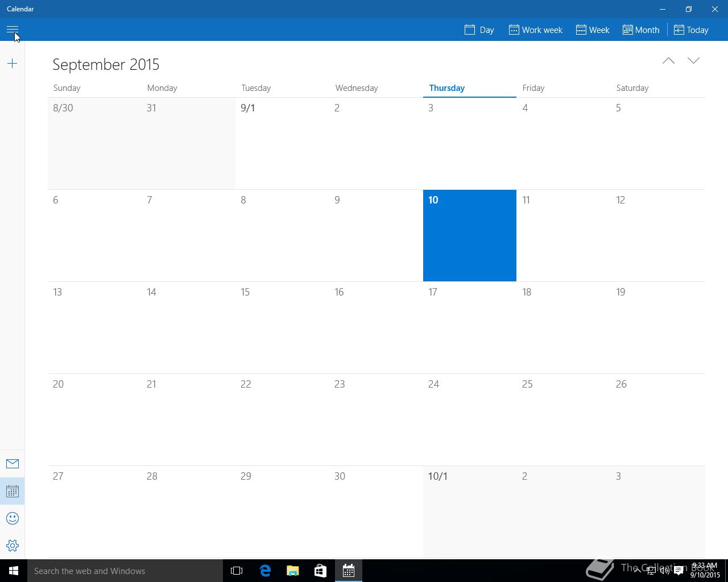Click the Thursday column header
This screenshot has width=728, height=582.
click(447, 88)
